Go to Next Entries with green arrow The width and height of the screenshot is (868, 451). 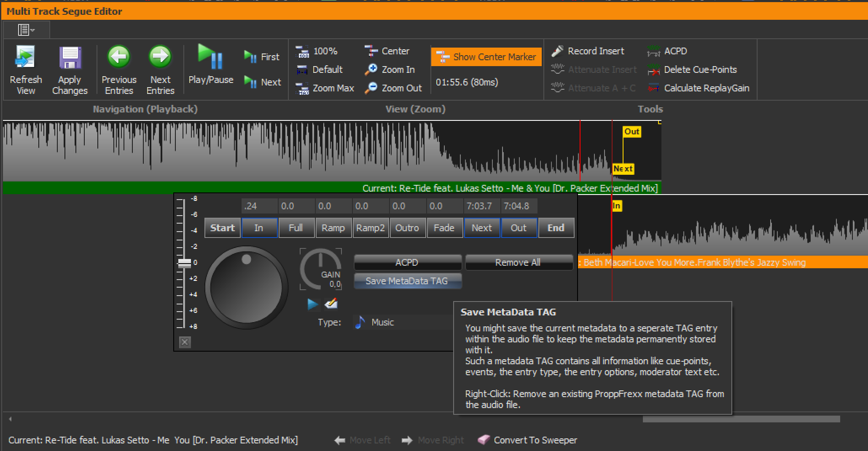[160, 57]
